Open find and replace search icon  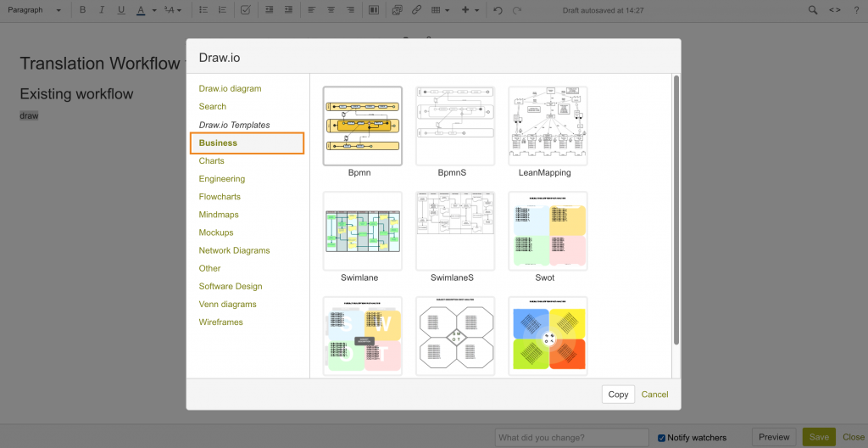tap(813, 10)
